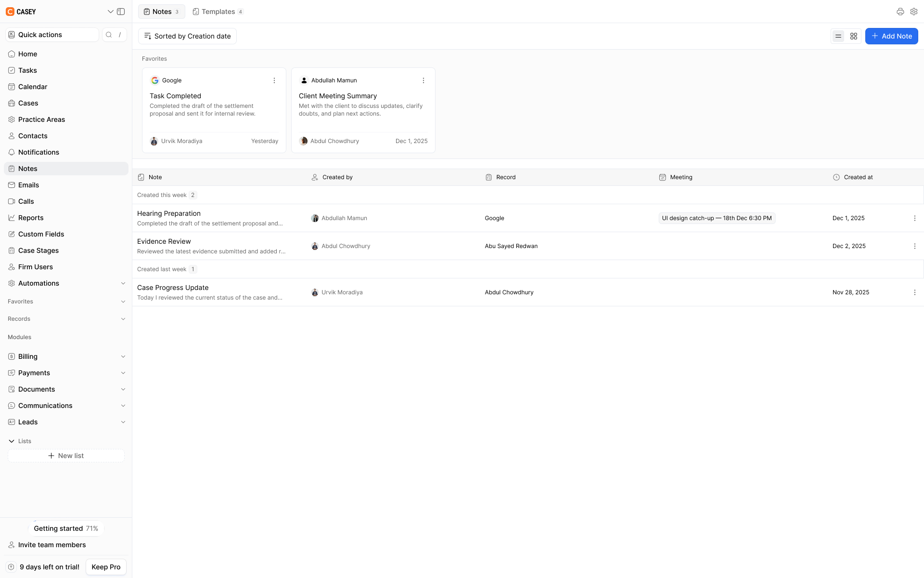Open three-dot menu on Google favorite card
Screen dimensions: 924x578
[x=274, y=80]
